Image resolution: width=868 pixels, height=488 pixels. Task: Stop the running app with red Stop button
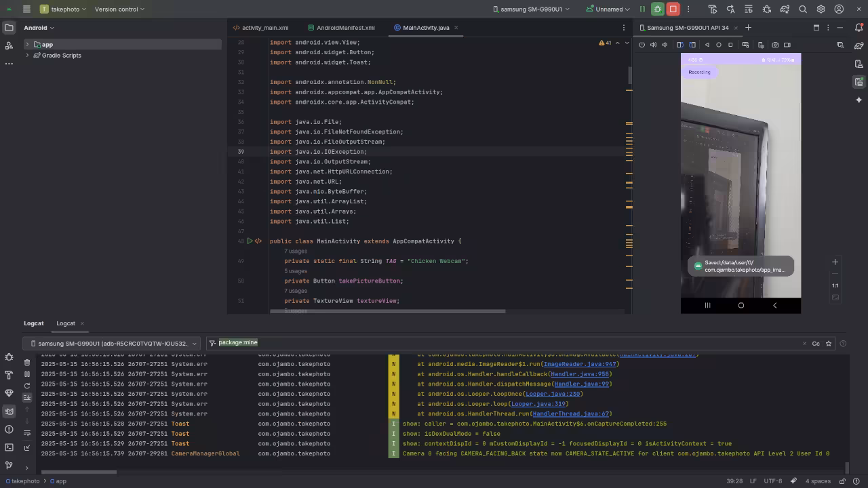pos(673,9)
